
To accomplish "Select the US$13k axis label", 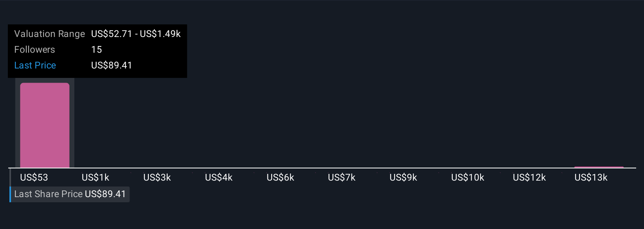I will point(591,177).
